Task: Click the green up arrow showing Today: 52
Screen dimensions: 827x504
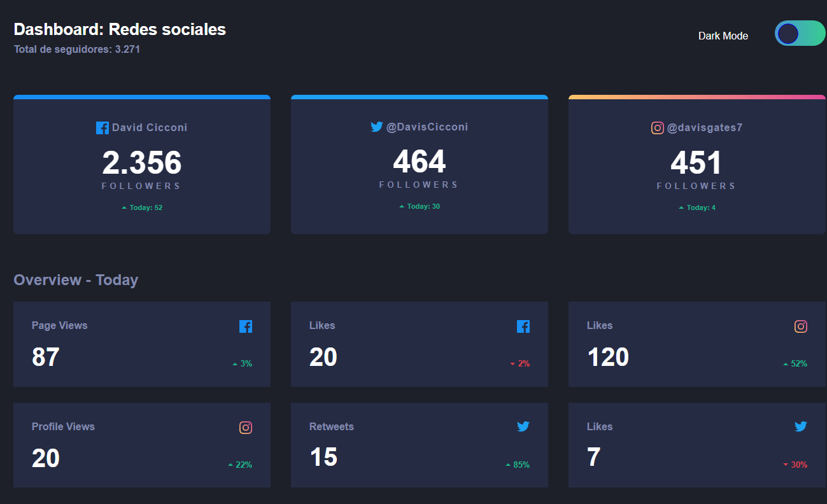Action: click(x=124, y=207)
